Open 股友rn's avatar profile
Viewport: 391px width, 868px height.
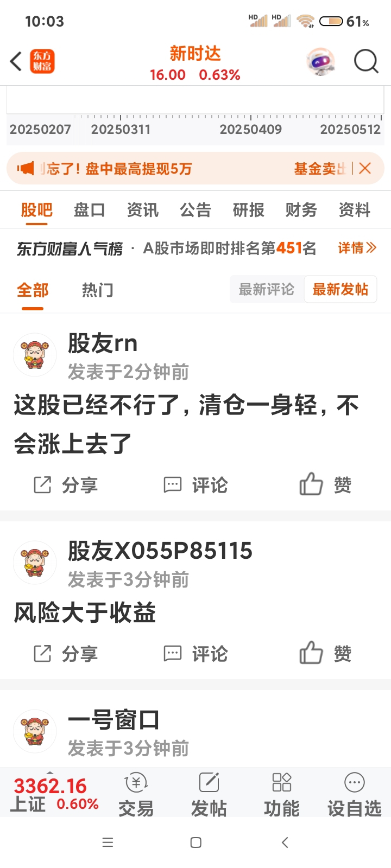35,355
